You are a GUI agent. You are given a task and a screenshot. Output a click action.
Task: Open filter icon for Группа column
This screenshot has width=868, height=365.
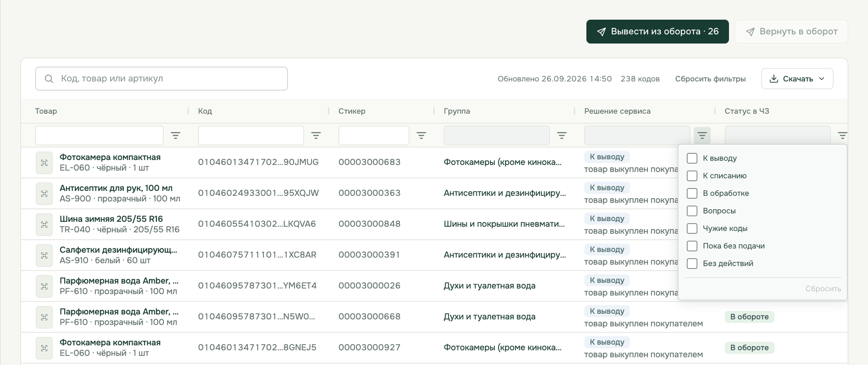(x=562, y=135)
